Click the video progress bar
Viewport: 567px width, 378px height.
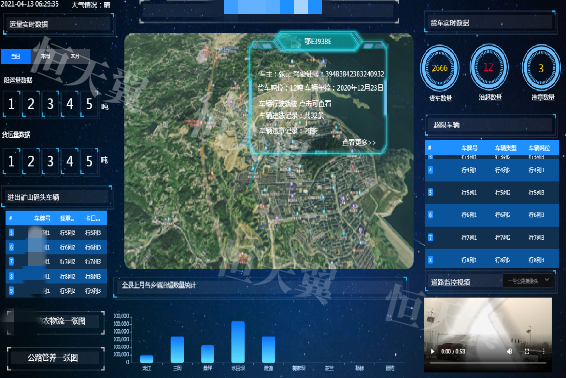488,362
